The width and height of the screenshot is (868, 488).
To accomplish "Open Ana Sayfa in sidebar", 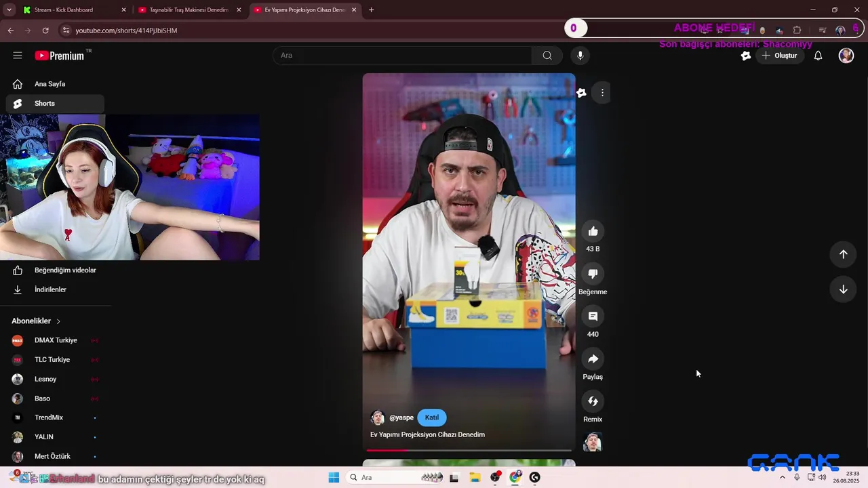I will tap(54, 84).
